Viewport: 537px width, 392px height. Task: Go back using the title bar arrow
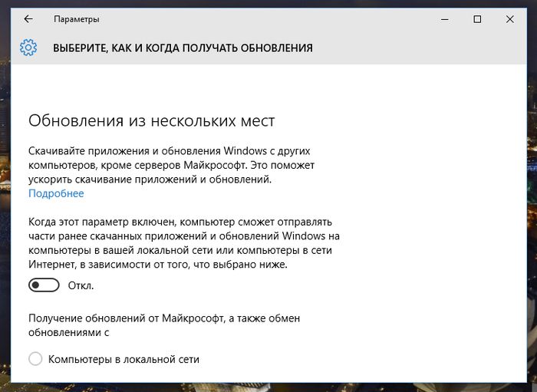tap(28, 19)
